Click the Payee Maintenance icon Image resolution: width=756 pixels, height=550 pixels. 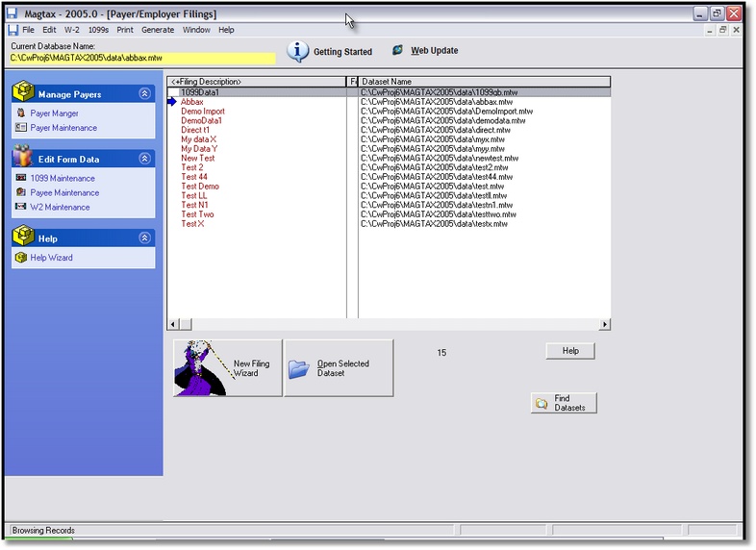21,192
